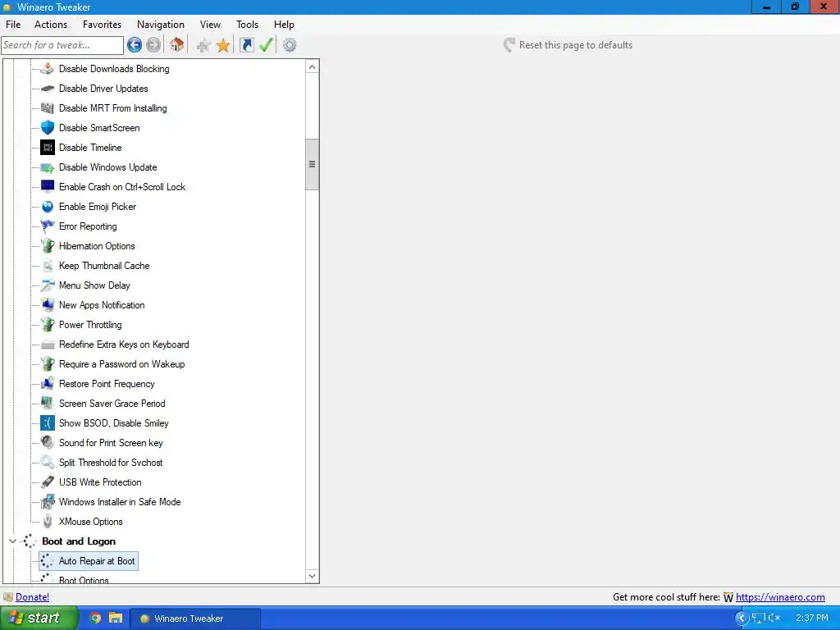This screenshot has width=840, height=630.
Task: Click the Hibernation Options icon
Action: [x=47, y=246]
